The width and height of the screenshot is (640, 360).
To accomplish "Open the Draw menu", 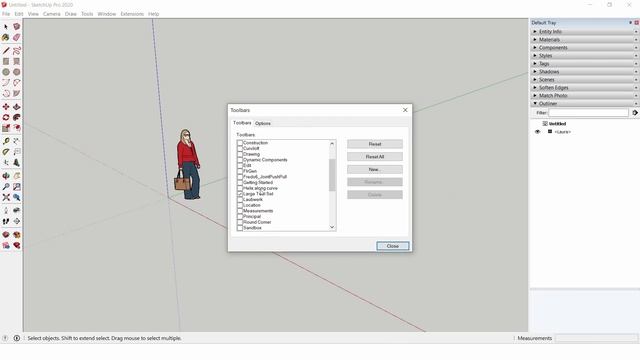I will point(71,14).
